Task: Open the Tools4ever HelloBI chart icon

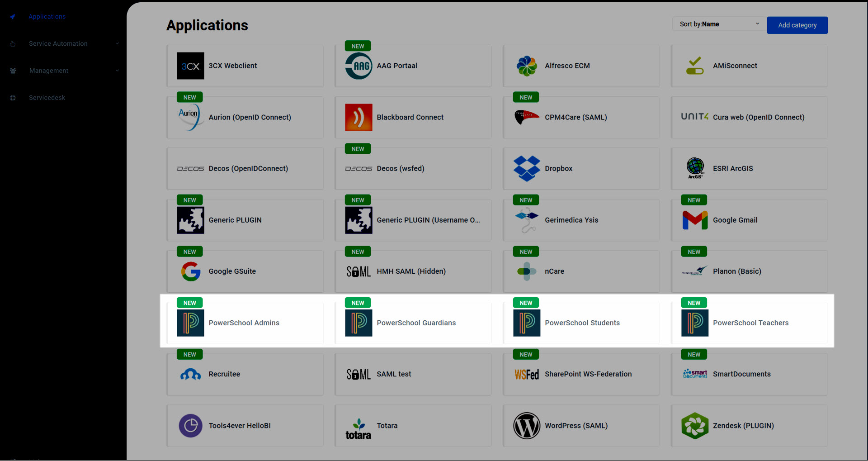Action: [190, 426]
